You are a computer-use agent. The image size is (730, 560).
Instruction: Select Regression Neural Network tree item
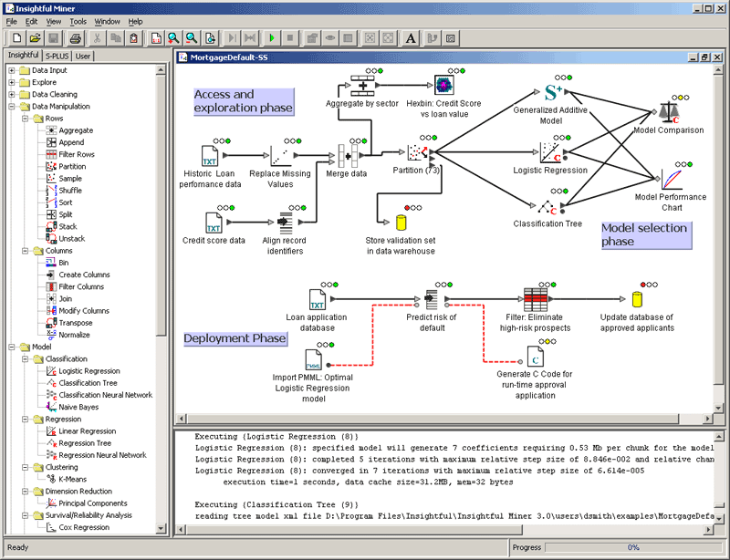pos(102,455)
